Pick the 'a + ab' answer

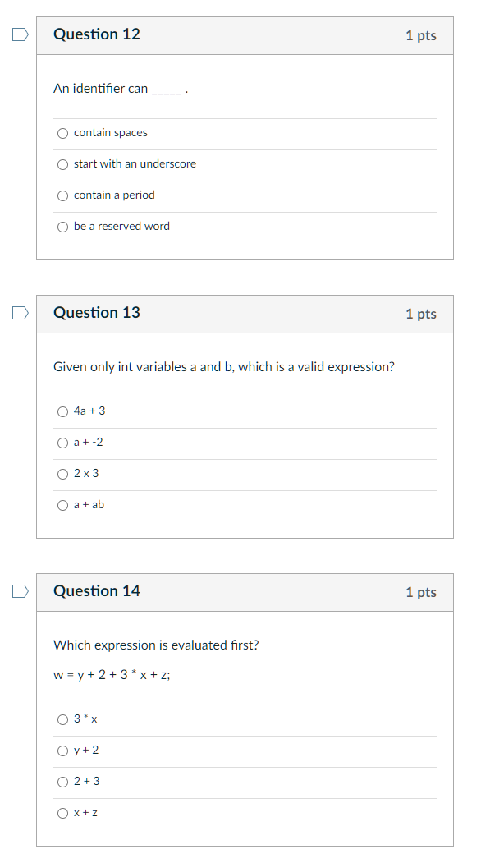pyautogui.click(x=63, y=506)
